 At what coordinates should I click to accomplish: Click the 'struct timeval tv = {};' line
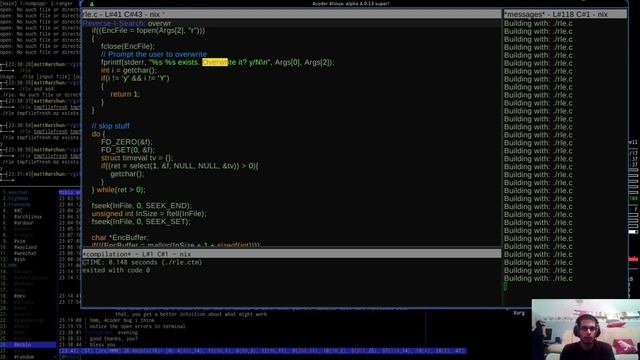point(137,158)
